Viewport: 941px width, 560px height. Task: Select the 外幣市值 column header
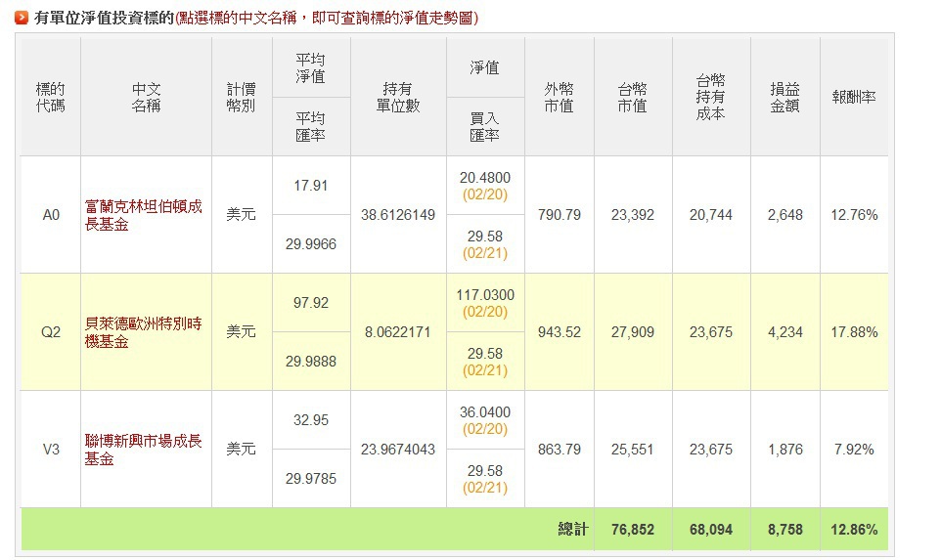click(x=559, y=97)
